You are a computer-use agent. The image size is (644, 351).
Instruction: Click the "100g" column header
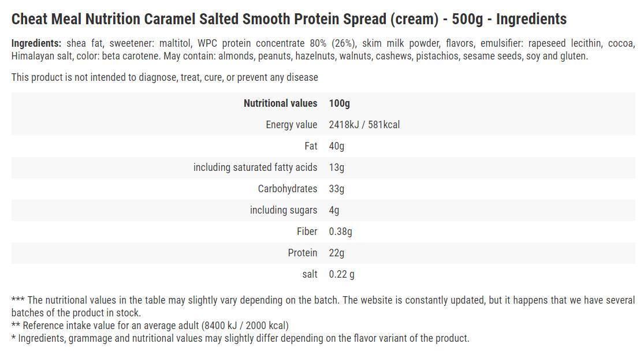(340, 103)
